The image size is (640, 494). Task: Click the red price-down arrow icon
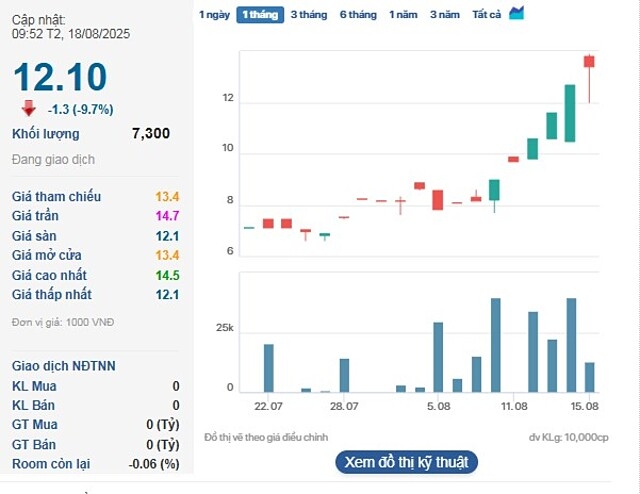pyautogui.click(x=29, y=108)
